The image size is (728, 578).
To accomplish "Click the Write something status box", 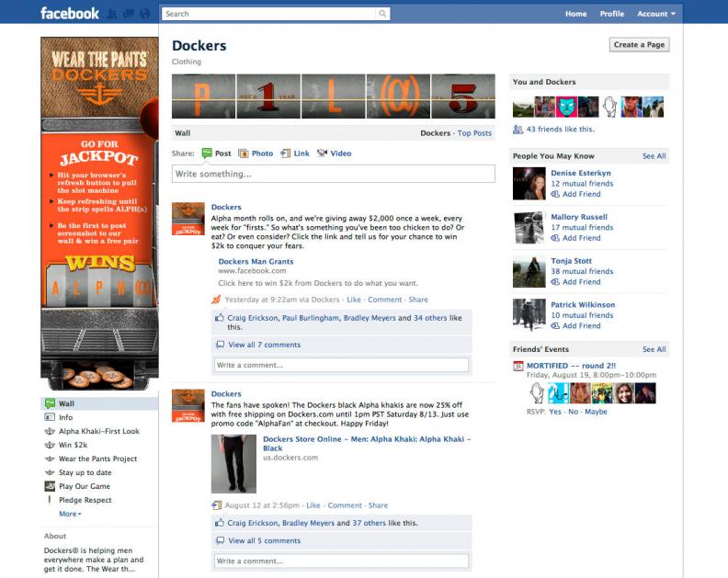I will tap(334, 174).
